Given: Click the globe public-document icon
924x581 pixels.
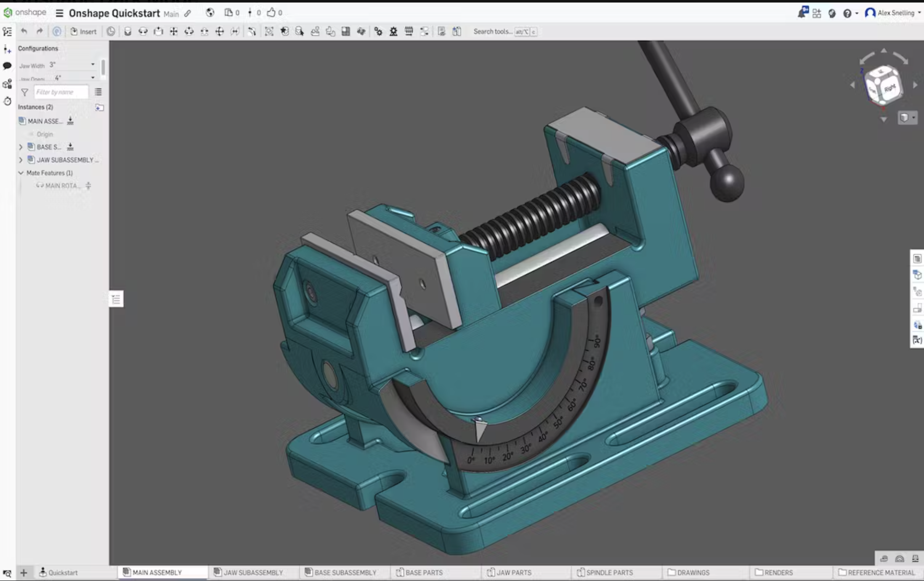Looking at the screenshot, I should pyautogui.click(x=210, y=13).
